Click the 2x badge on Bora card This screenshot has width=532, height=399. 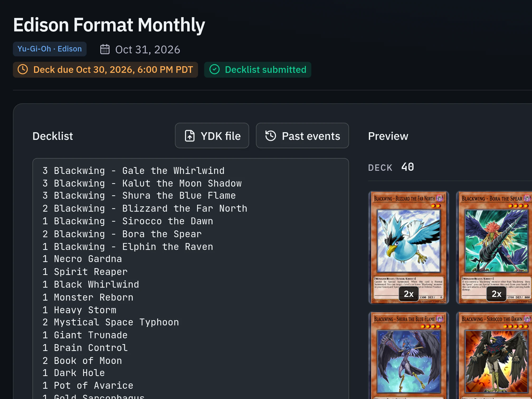(x=496, y=294)
